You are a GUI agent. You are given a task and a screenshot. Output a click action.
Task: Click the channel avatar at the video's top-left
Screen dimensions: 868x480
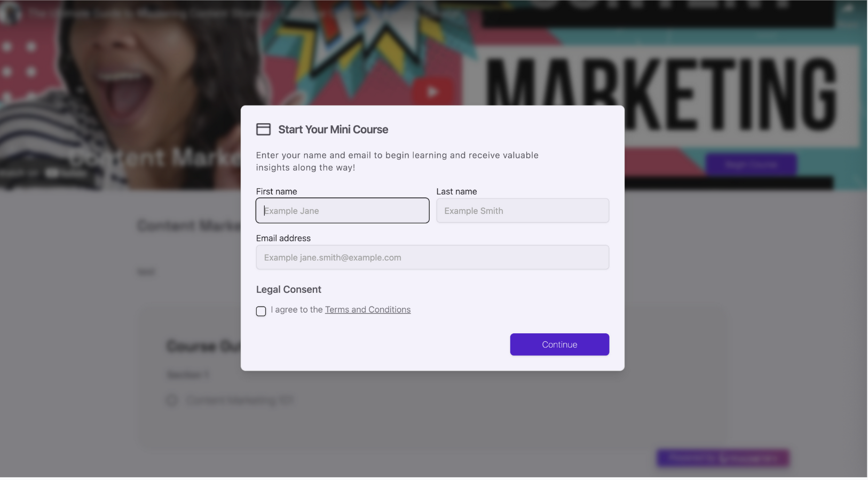click(10, 12)
